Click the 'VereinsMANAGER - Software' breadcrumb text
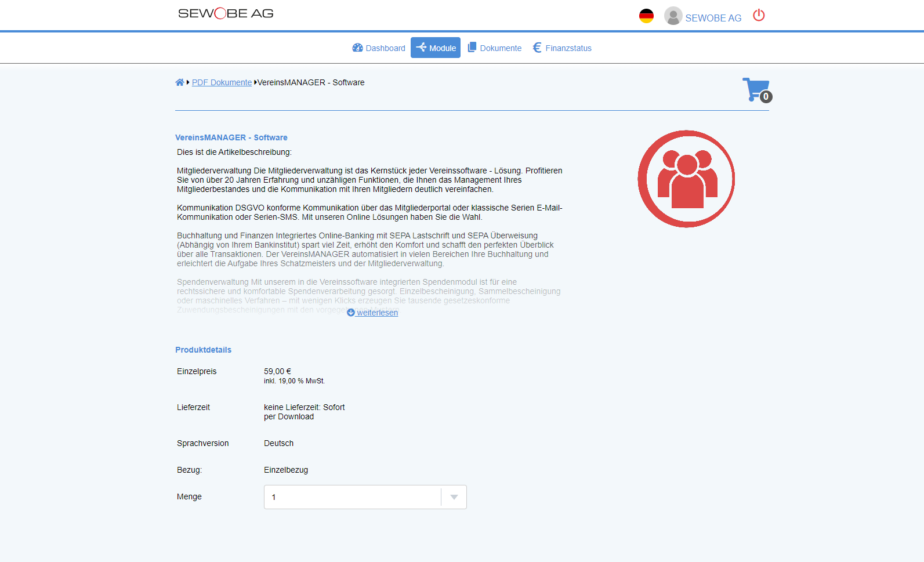The image size is (924, 562). click(x=311, y=82)
